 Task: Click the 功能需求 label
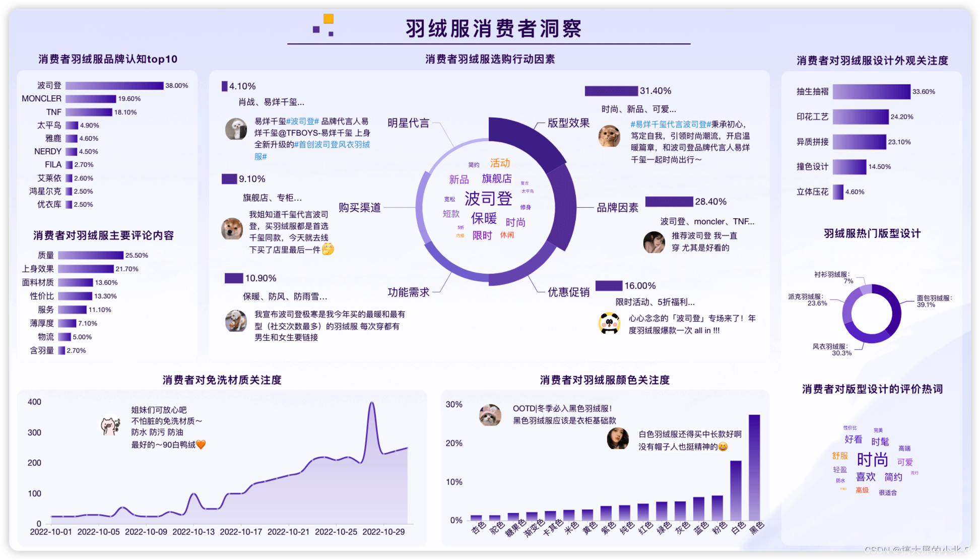(408, 292)
